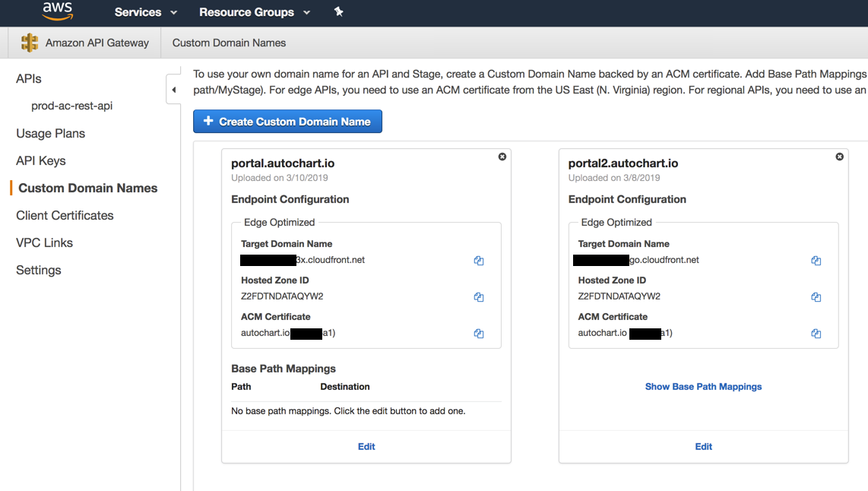
Task: Go to Amazon API Gateway home link
Action: coord(97,43)
